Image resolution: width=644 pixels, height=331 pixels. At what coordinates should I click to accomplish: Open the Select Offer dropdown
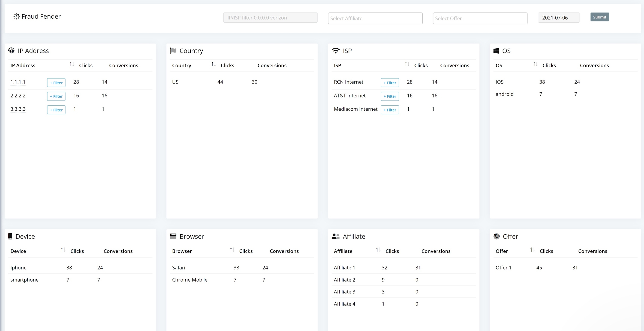click(x=480, y=18)
